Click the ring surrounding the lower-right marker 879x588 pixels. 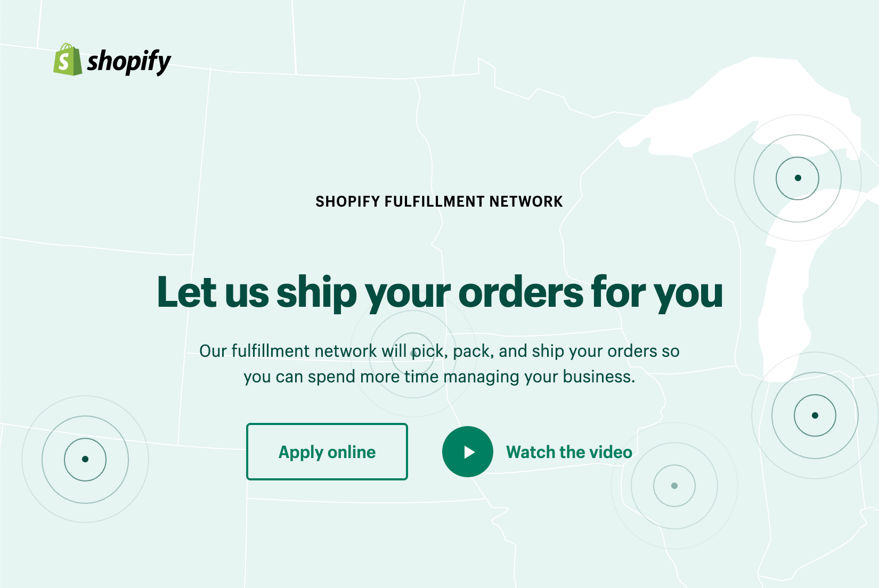click(673, 443)
